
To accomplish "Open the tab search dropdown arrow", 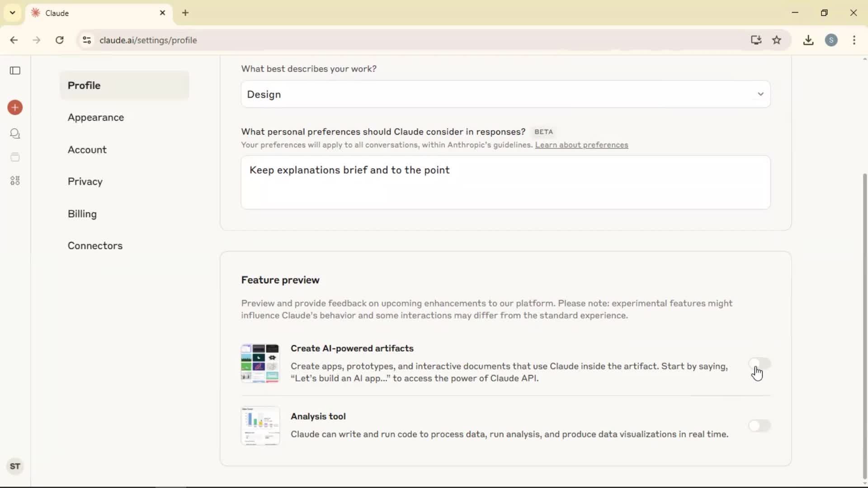I will click(x=13, y=13).
